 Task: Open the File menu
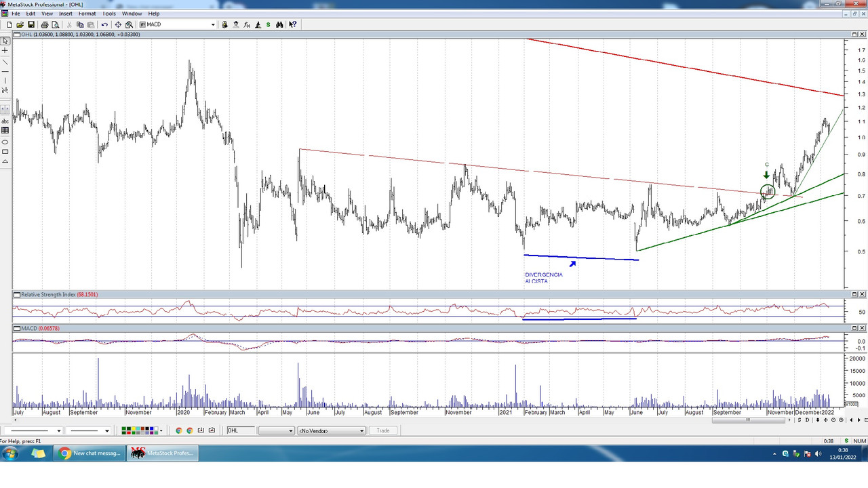tap(16, 14)
